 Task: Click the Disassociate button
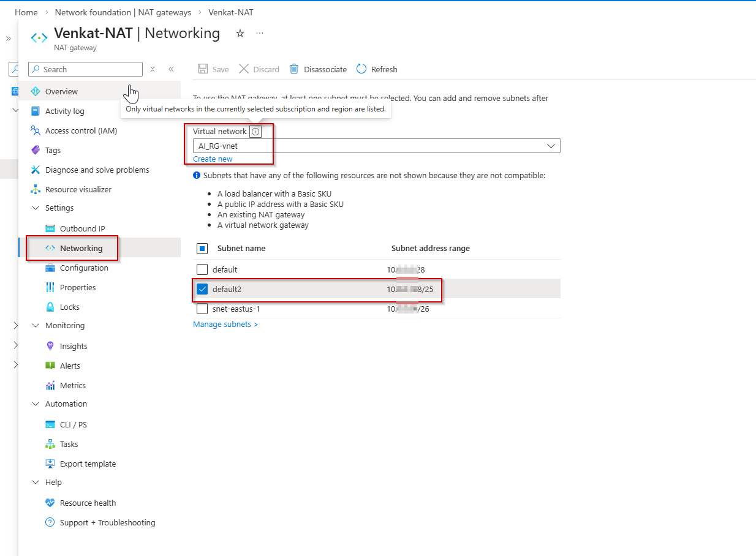(318, 69)
